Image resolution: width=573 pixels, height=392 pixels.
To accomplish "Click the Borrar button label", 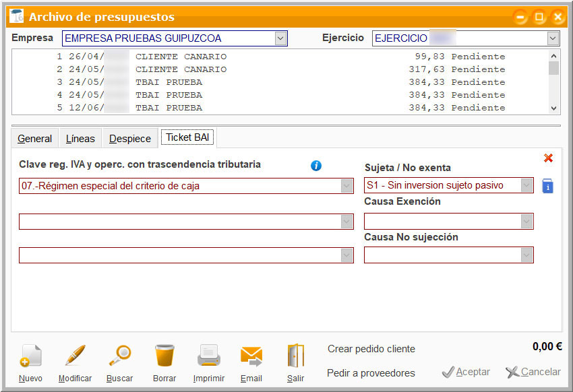I will pyautogui.click(x=164, y=379).
